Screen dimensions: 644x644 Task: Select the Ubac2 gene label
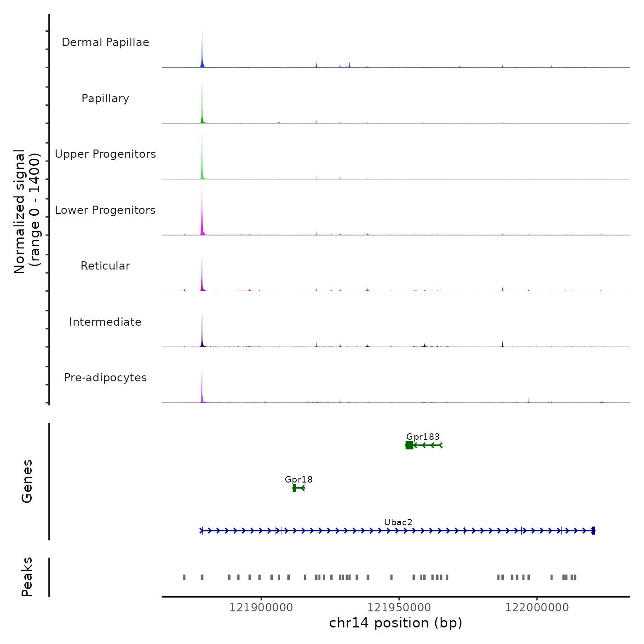click(398, 522)
